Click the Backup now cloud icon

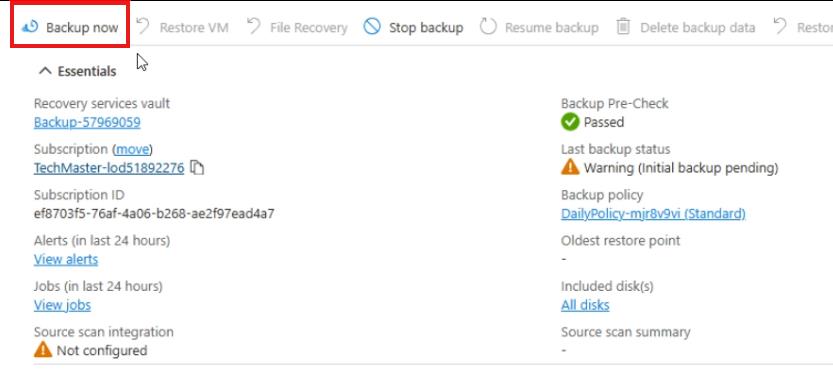click(x=30, y=27)
